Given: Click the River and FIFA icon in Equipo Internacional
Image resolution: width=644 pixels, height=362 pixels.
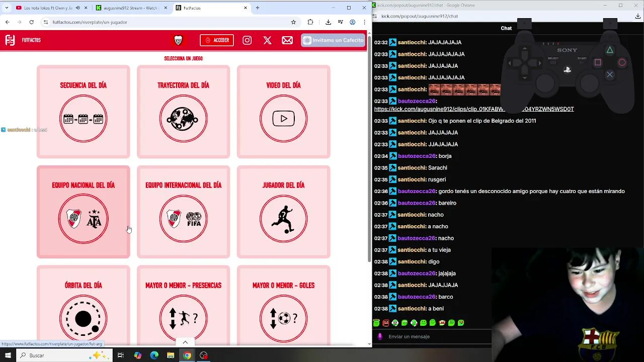Looking at the screenshot, I should pyautogui.click(x=183, y=219).
